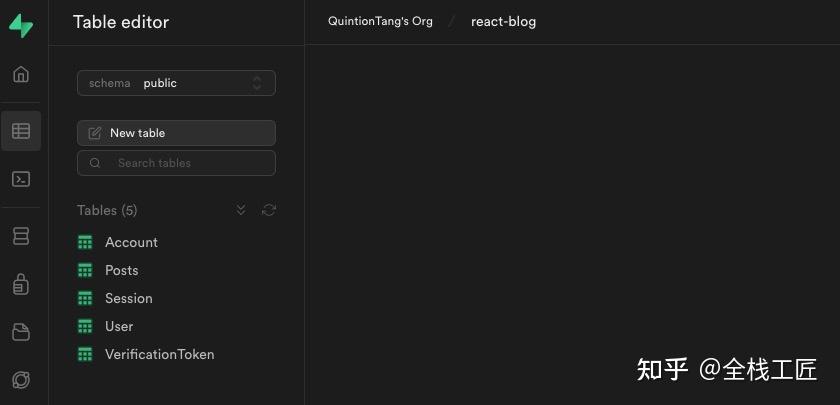Image resolution: width=840 pixels, height=405 pixels.
Task: Open the SQL editor terminal icon
Action: click(x=21, y=180)
